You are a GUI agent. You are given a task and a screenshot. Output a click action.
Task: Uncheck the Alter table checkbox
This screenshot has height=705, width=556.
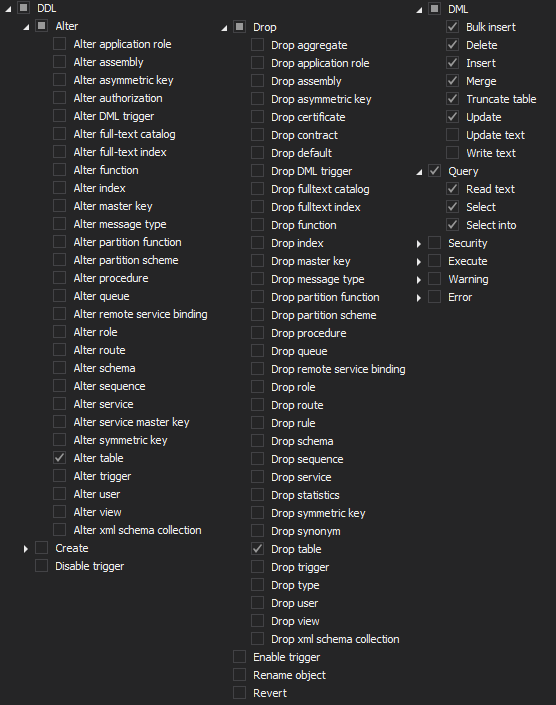point(59,458)
